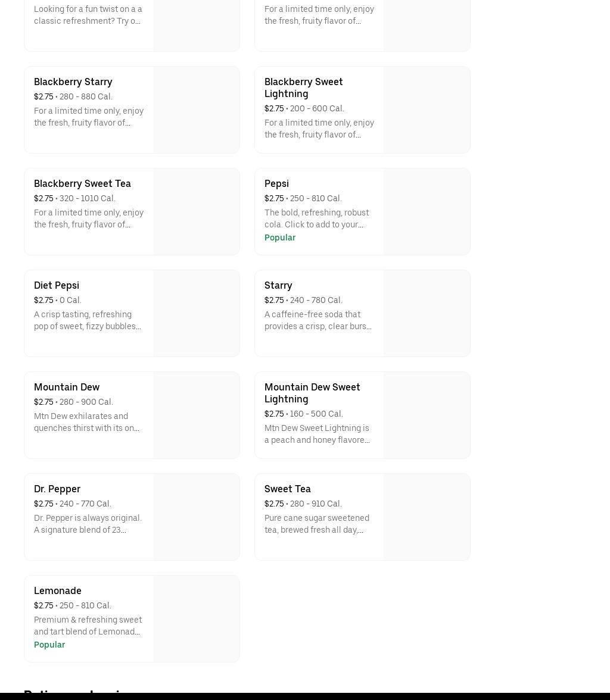The height and width of the screenshot is (700, 610).
Task: Select the Lemonade item title
Action: 58,590
